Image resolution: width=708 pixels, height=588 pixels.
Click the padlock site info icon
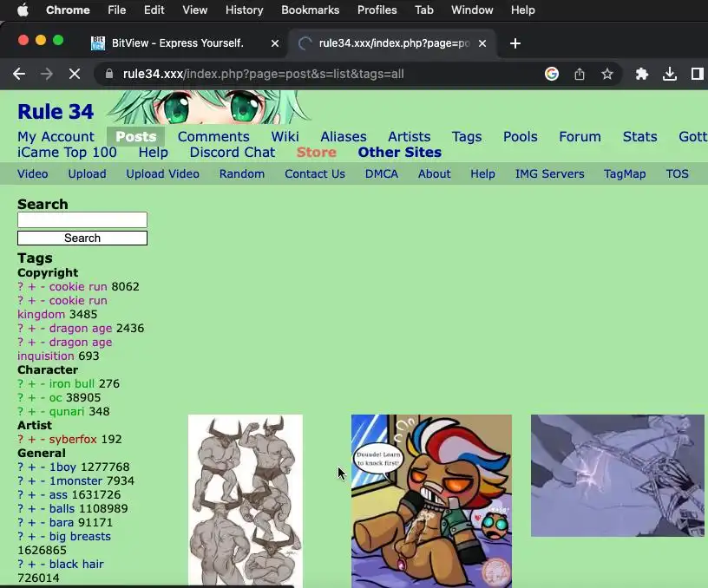(x=108, y=74)
